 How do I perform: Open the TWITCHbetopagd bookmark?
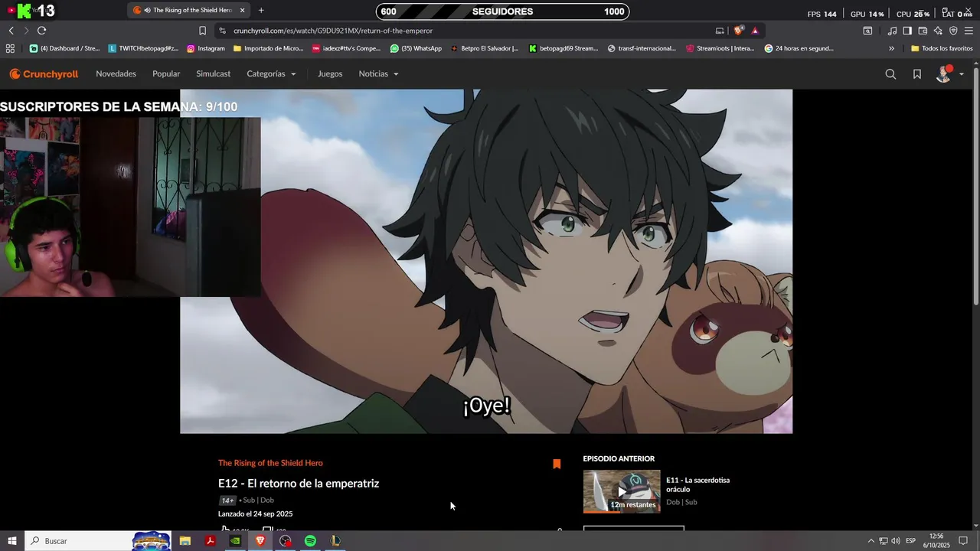click(143, 48)
